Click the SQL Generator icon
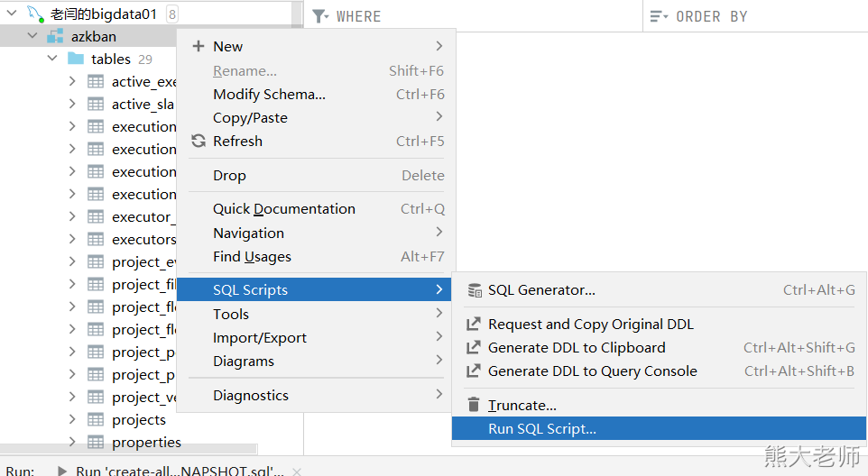Image resolution: width=868 pixels, height=476 pixels. 474,290
